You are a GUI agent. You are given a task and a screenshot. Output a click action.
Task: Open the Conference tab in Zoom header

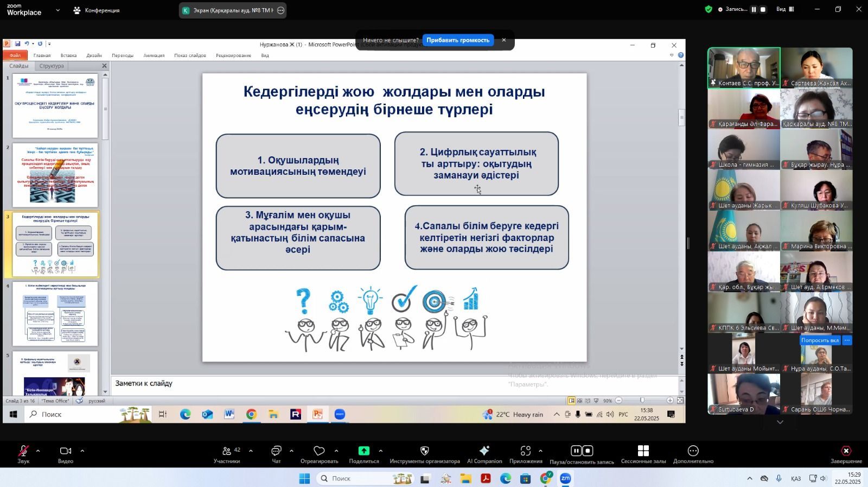tap(97, 10)
